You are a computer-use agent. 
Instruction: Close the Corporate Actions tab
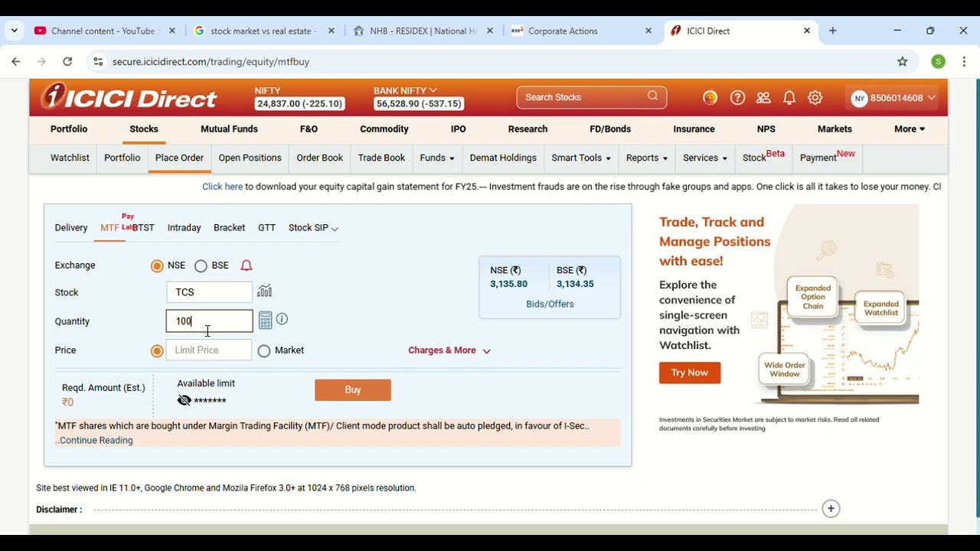point(648,31)
